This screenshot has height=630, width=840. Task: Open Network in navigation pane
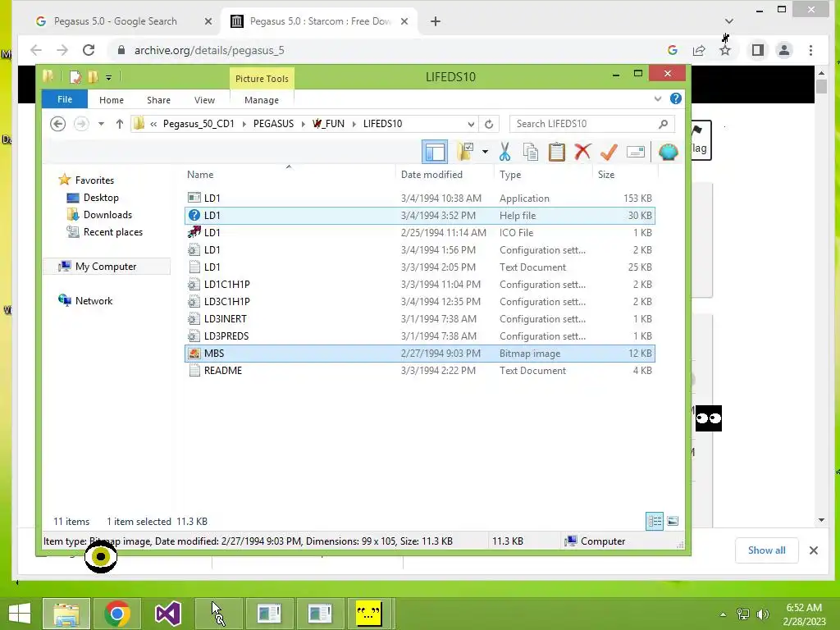[94, 300]
